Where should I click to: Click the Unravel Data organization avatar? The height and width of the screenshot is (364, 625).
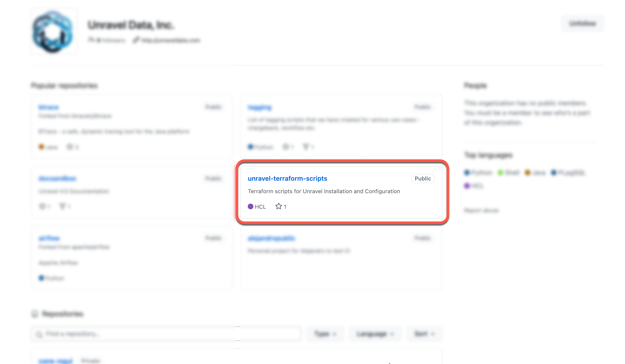(x=54, y=32)
